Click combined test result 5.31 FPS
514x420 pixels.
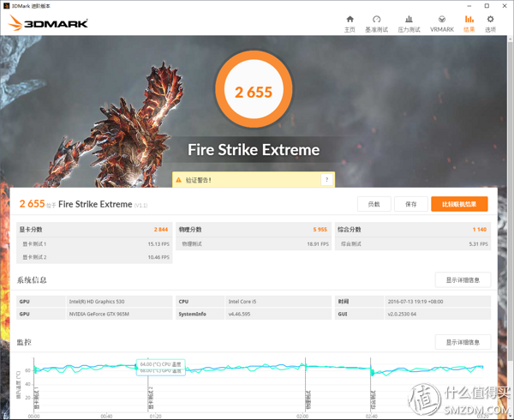coord(478,244)
